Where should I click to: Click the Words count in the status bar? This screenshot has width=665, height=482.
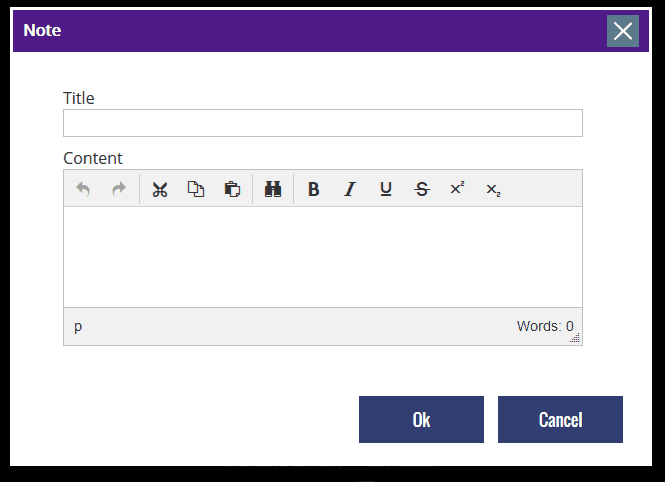[544, 326]
